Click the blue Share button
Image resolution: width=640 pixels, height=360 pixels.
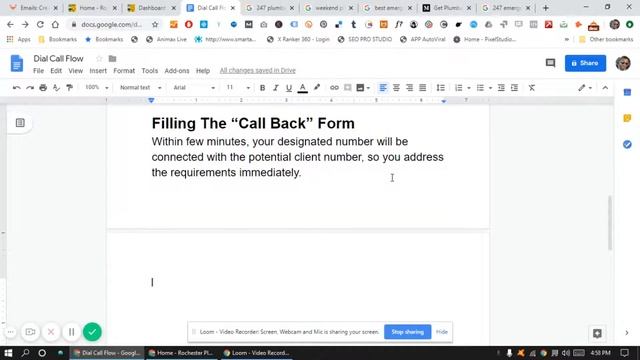pyautogui.click(x=585, y=63)
